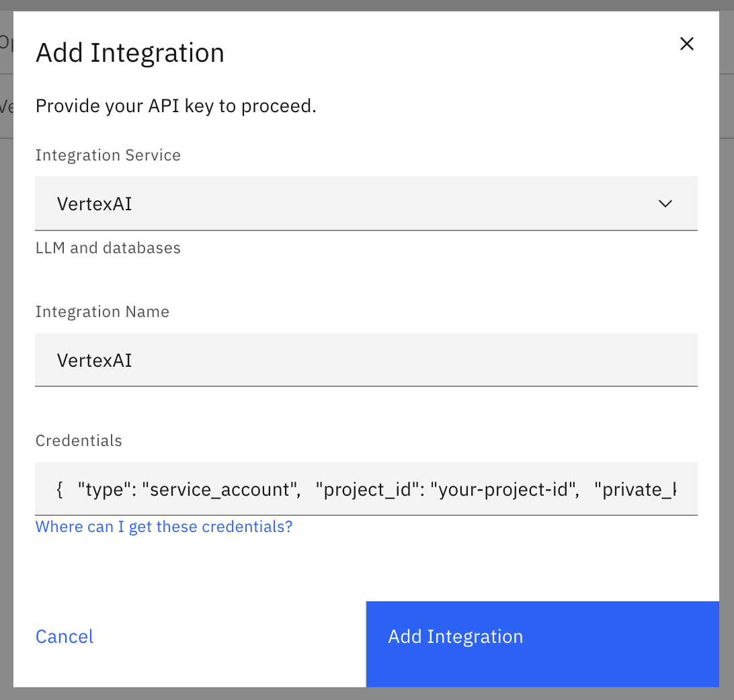Click 'Where can I get these credentials?'

pos(163,527)
